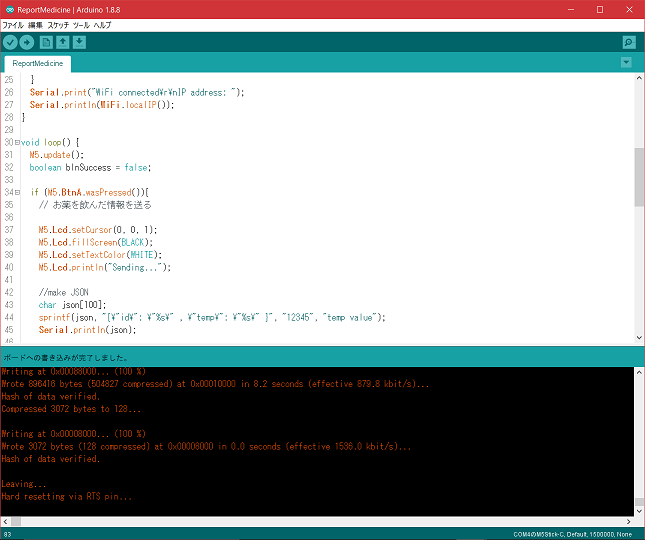Open sketch with up-arrow icon

point(63,42)
